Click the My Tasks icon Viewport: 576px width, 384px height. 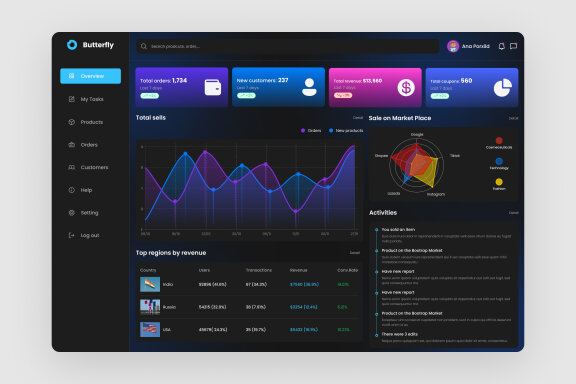pyautogui.click(x=72, y=99)
